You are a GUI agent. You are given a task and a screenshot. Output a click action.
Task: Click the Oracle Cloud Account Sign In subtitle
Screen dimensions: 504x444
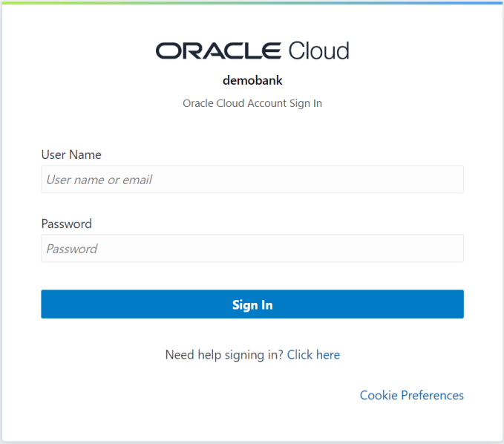[x=252, y=103]
